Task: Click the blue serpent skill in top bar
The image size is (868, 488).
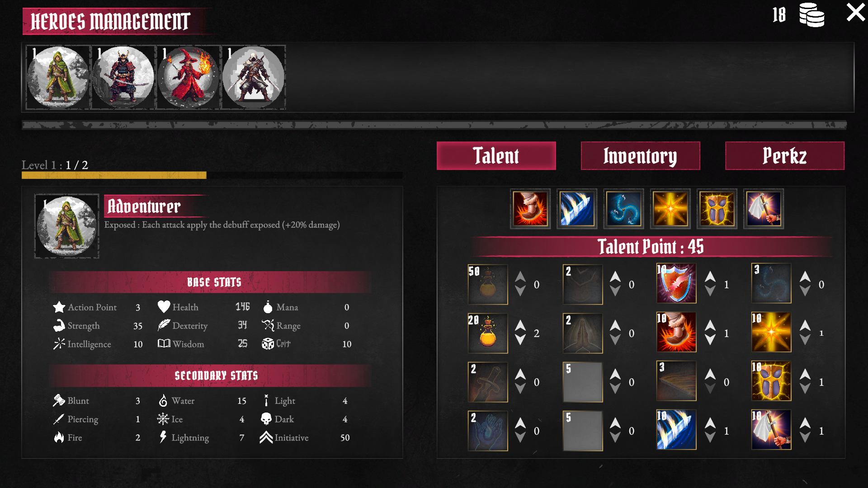Action: click(x=624, y=209)
